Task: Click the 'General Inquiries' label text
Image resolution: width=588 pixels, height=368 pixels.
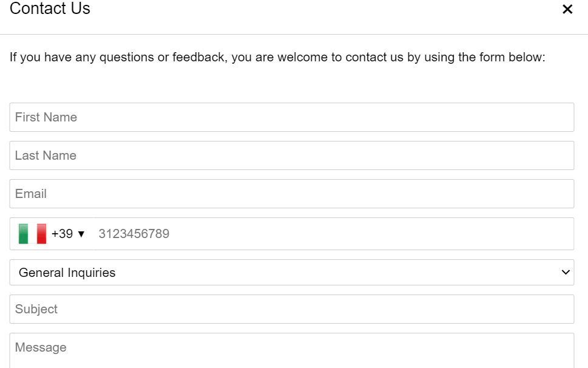Action: [67, 273]
